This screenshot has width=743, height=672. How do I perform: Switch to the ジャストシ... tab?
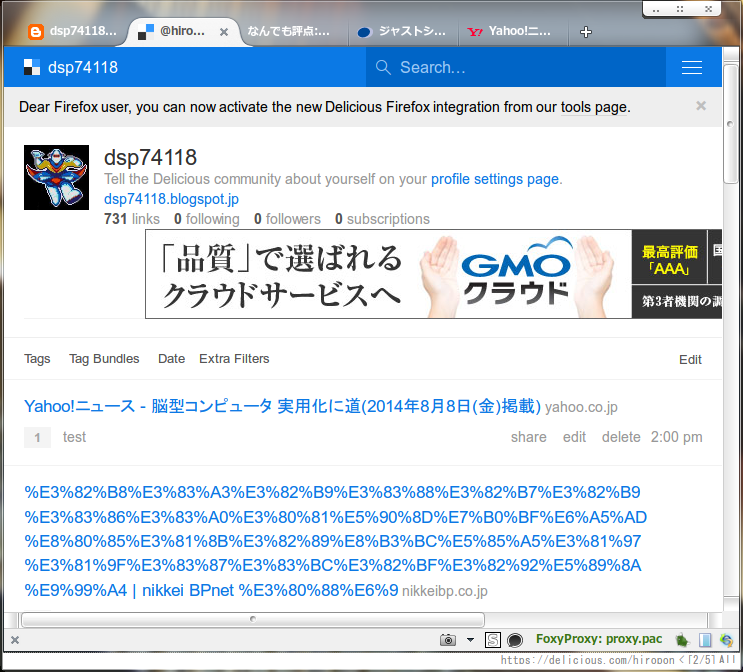(x=403, y=31)
